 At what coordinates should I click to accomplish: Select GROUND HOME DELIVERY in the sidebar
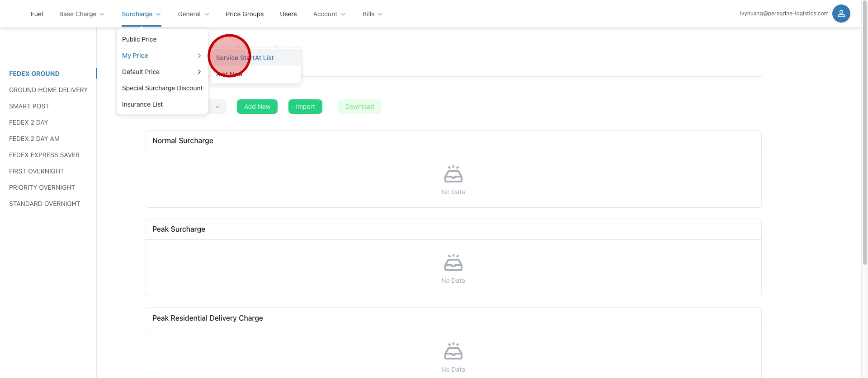48,90
